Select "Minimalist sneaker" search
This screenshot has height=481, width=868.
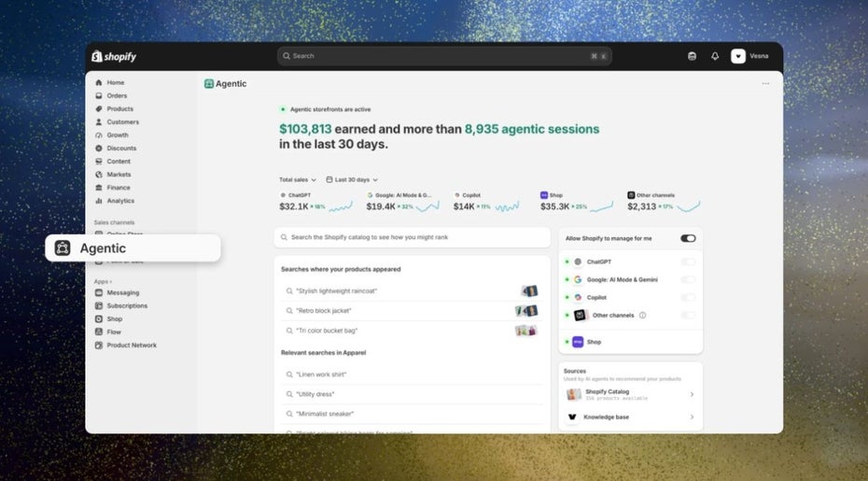[x=412, y=414]
